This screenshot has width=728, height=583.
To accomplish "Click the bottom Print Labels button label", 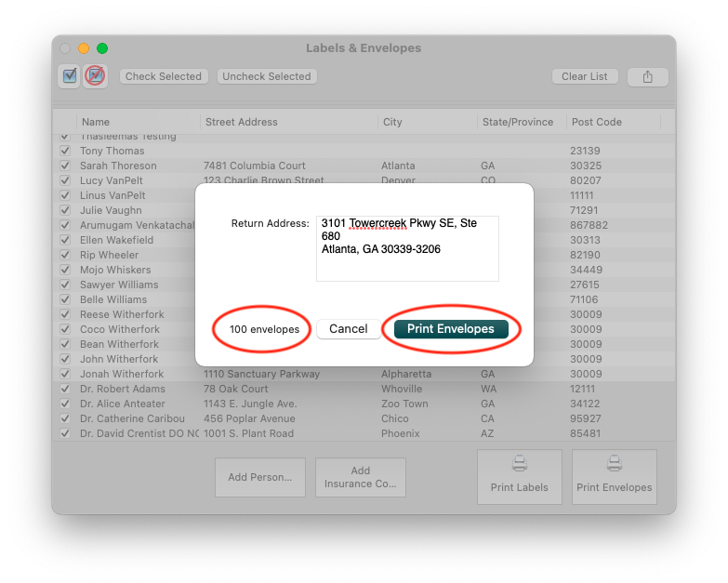I will [x=520, y=487].
